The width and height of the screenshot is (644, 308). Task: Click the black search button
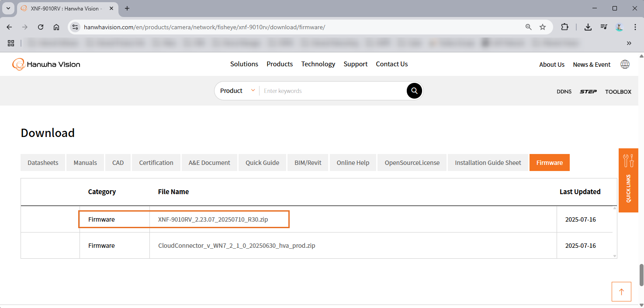tap(414, 91)
